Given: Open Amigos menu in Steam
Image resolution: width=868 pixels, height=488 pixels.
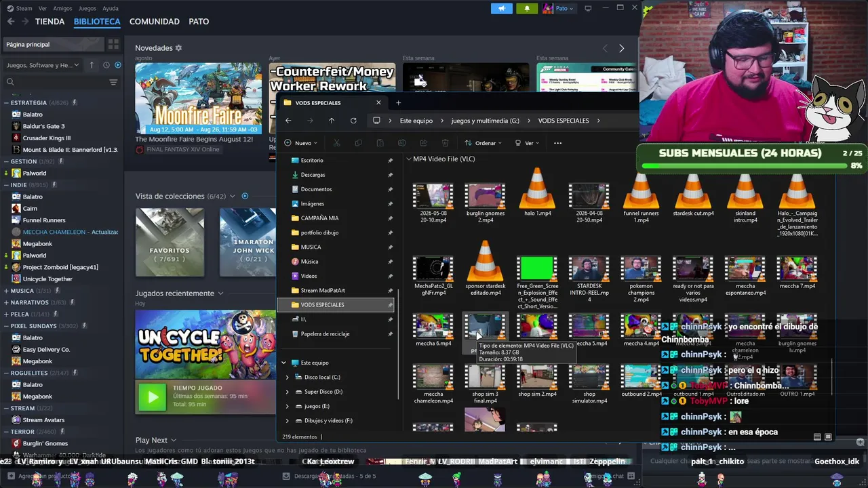Looking at the screenshot, I should click(x=62, y=8).
